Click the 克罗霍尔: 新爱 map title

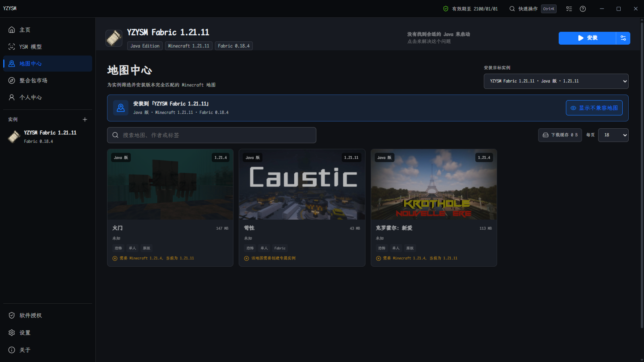point(394,228)
